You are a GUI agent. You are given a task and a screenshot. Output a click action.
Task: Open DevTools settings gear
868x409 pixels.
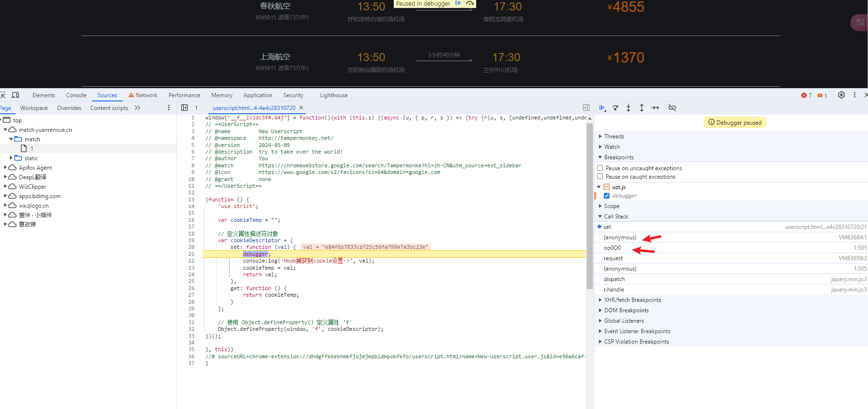point(841,95)
